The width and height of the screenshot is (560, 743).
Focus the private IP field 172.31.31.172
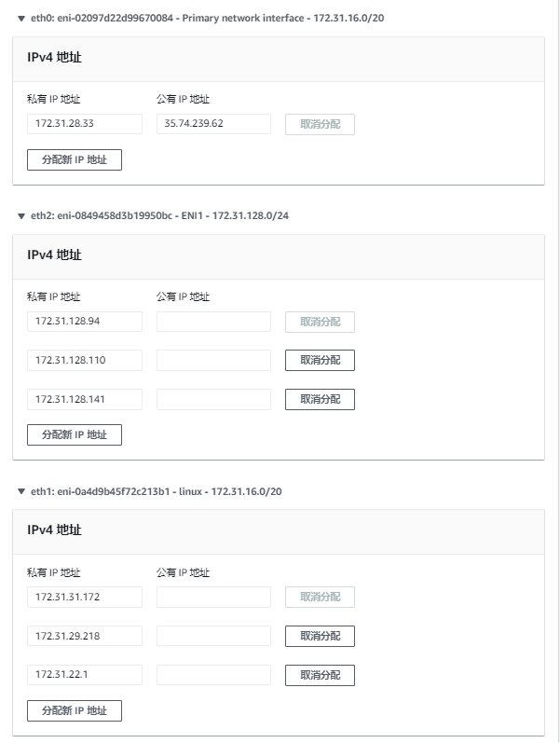pyautogui.click(x=85, y=597)
